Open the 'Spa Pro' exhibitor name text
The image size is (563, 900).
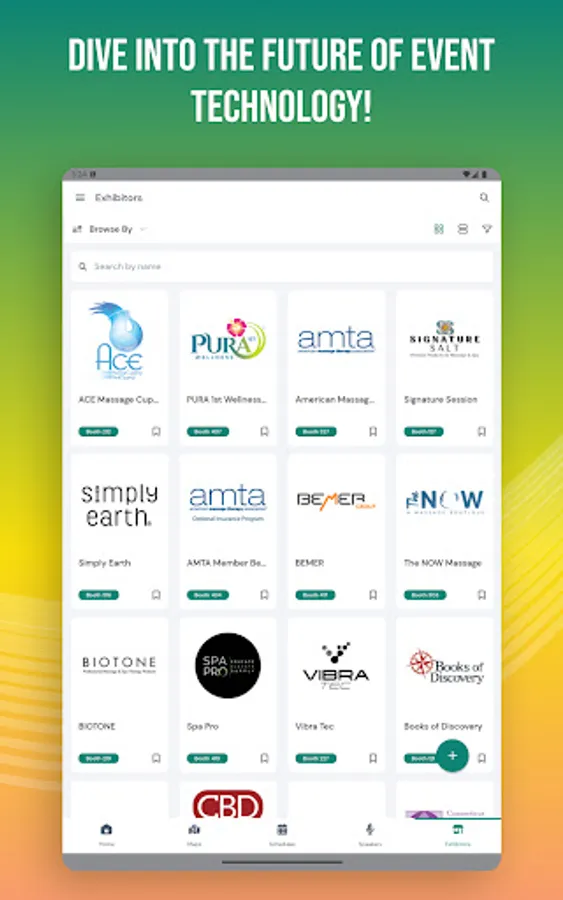pos(203,727)
